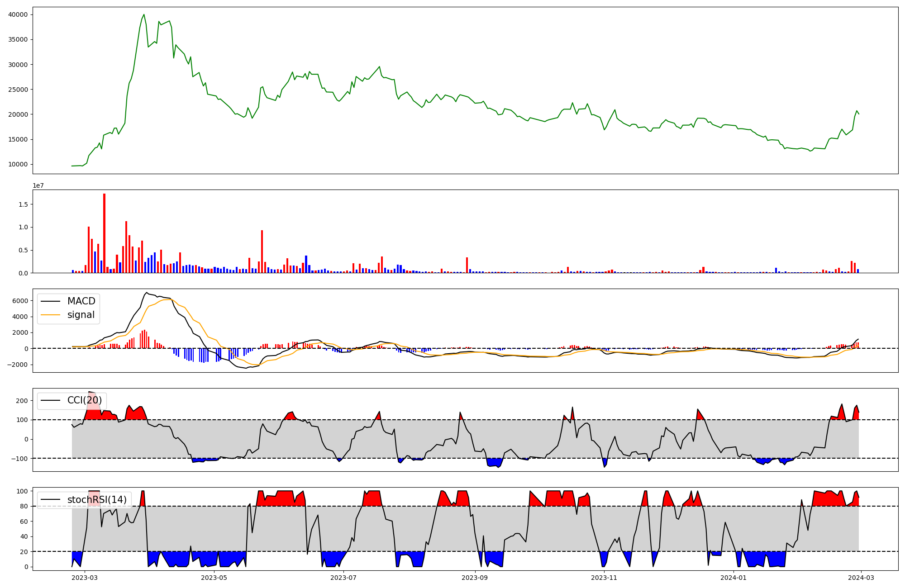This screenshot has width=905, height=588.
Task: Click the signal legend entry
Action: 81,315
